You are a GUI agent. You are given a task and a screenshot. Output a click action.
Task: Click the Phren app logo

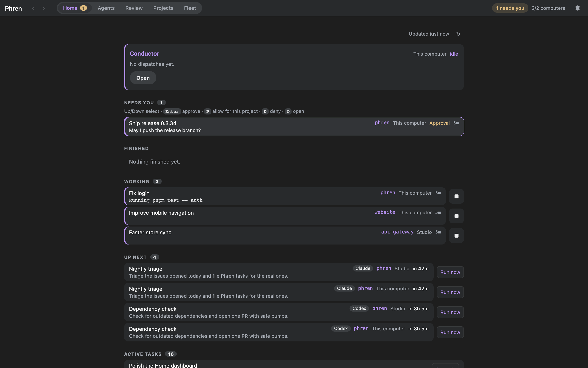(13, 8)
